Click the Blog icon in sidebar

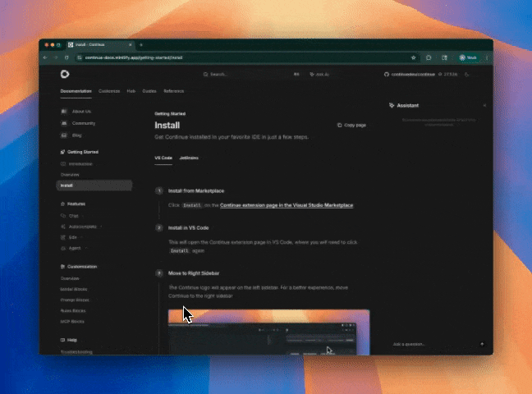click(x=64, y=135)
